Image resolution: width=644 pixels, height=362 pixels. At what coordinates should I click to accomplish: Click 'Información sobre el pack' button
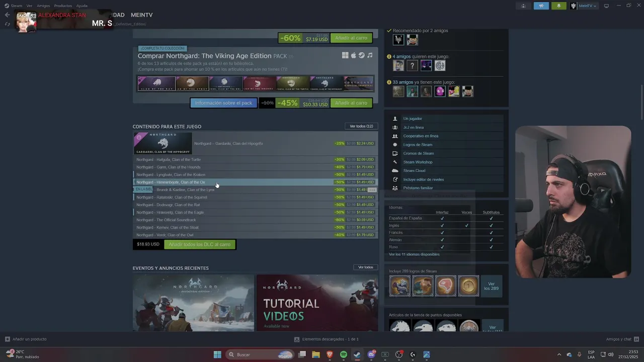point(223,103)
